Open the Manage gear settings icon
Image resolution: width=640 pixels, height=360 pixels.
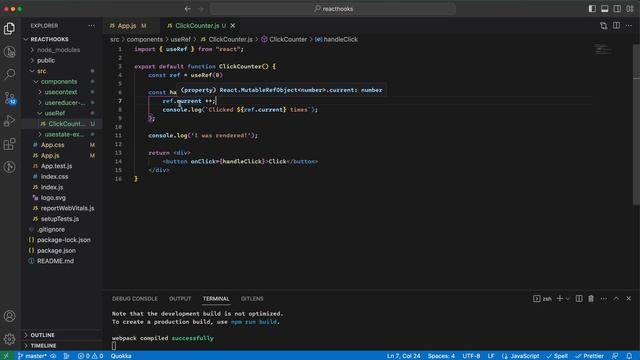9,339
